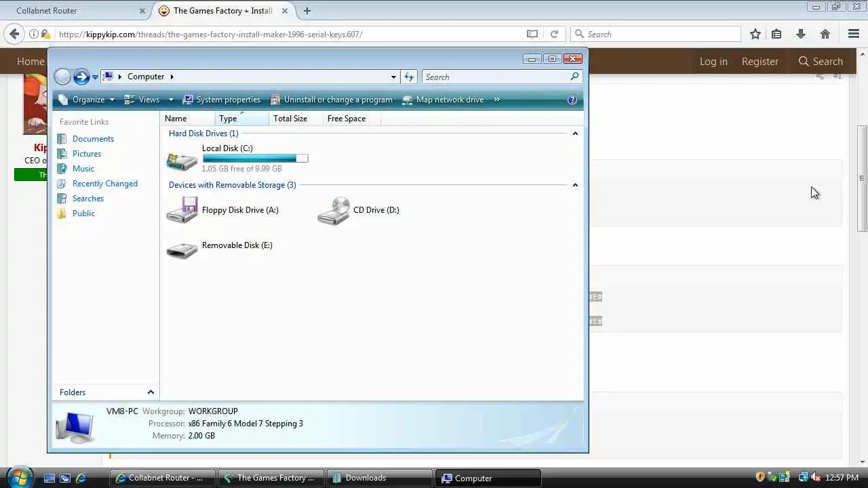Sort by the Name column header
Screen dimensions: 868x488
pos(189,119)
